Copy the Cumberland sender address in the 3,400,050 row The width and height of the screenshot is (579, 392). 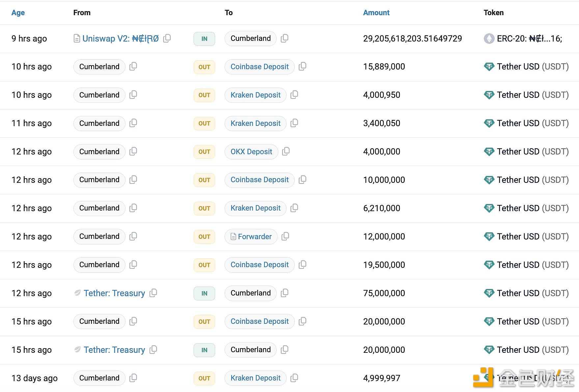pyautogui.click(x=133, y=123)
